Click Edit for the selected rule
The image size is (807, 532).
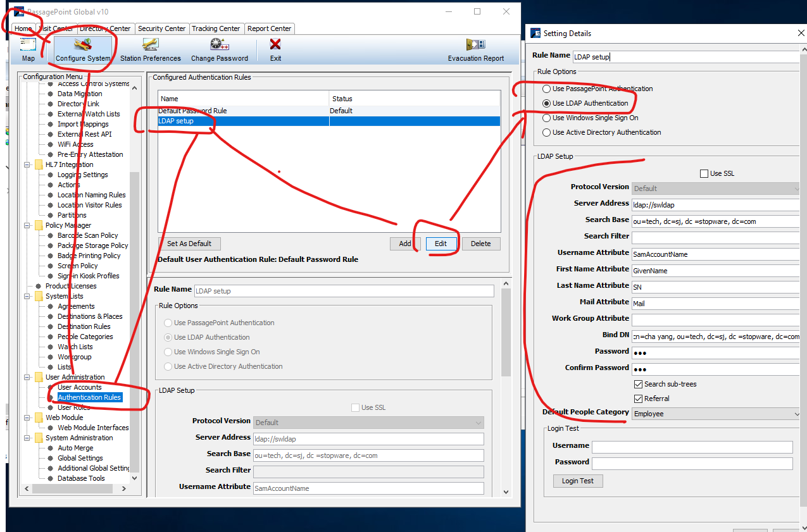click(x=441, y=244)
